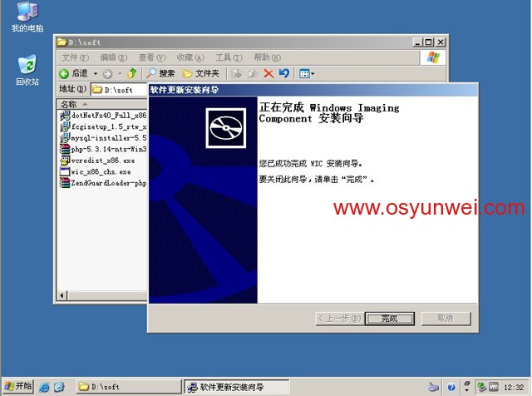Open the Favorites menu in Explorer
Viewport: 532px width, 396px height.
[190, 57]
